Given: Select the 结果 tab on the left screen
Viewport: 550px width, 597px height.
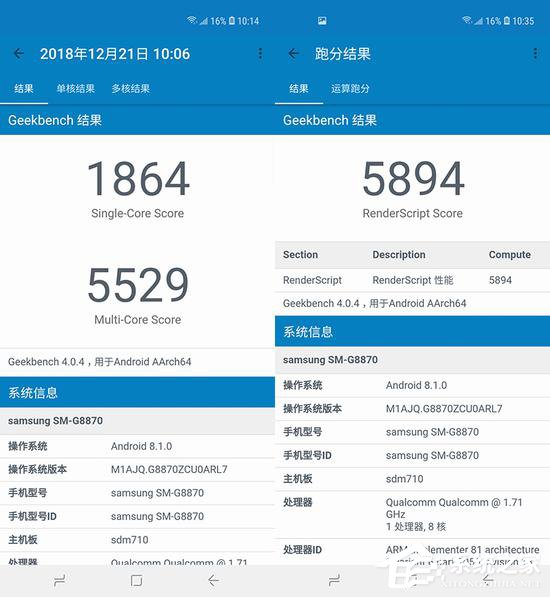Looking at the screenshot, I should [x=24, y=89].
